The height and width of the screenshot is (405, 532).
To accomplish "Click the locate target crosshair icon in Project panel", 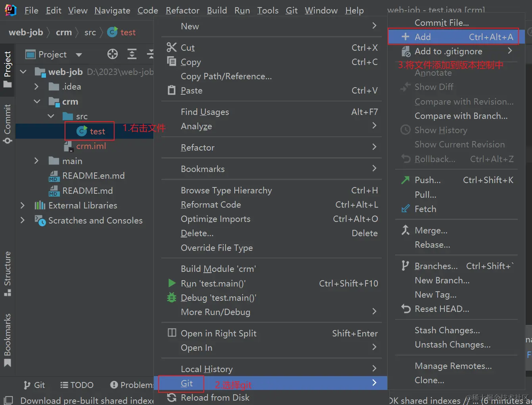I will tap(113, 54).
